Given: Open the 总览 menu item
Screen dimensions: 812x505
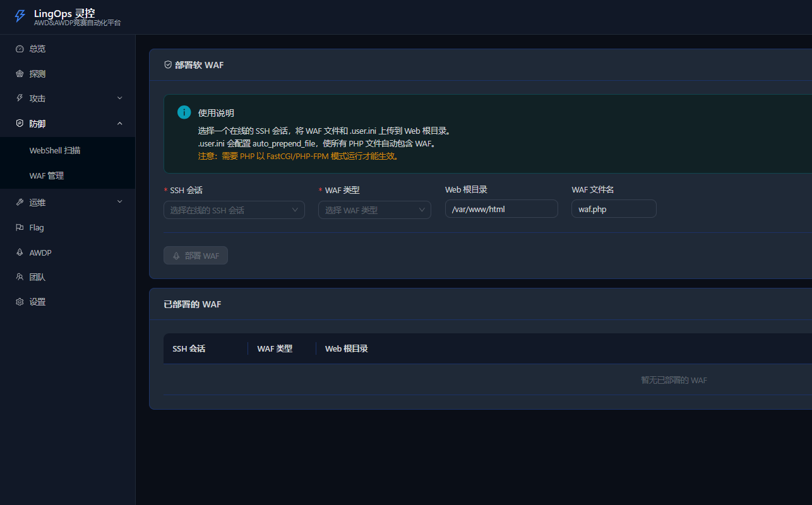Looking at the screenshot, I should tap(68, 49).
